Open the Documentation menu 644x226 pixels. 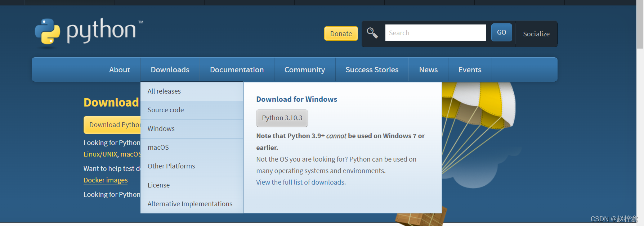click(x=237, y=69)
